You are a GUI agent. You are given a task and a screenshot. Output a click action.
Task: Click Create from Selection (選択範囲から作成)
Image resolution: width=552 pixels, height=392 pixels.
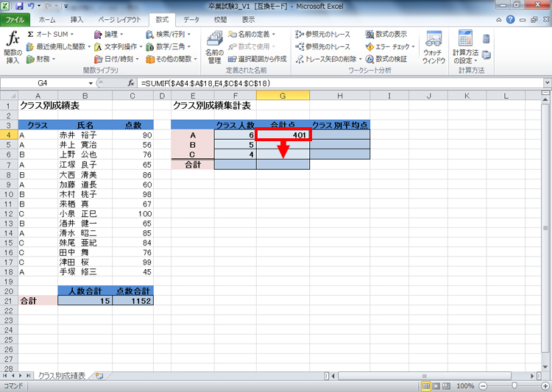coord(258,59)
